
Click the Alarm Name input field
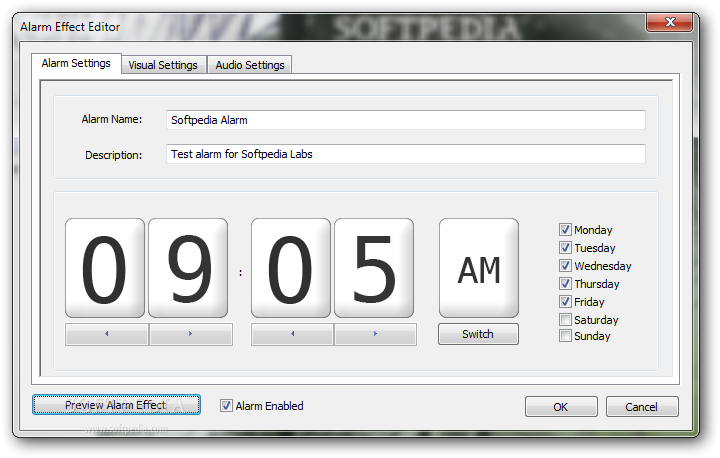(405, 120)
